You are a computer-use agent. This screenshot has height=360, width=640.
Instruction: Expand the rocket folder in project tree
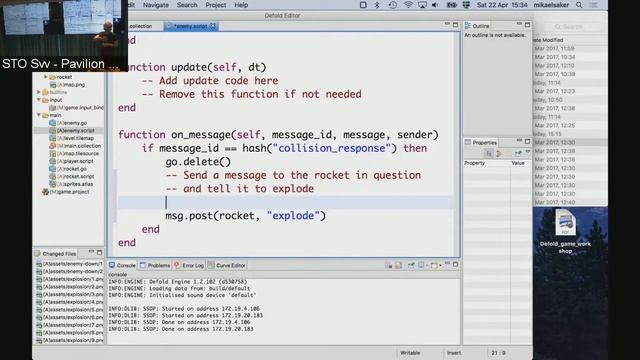point(46,77)
